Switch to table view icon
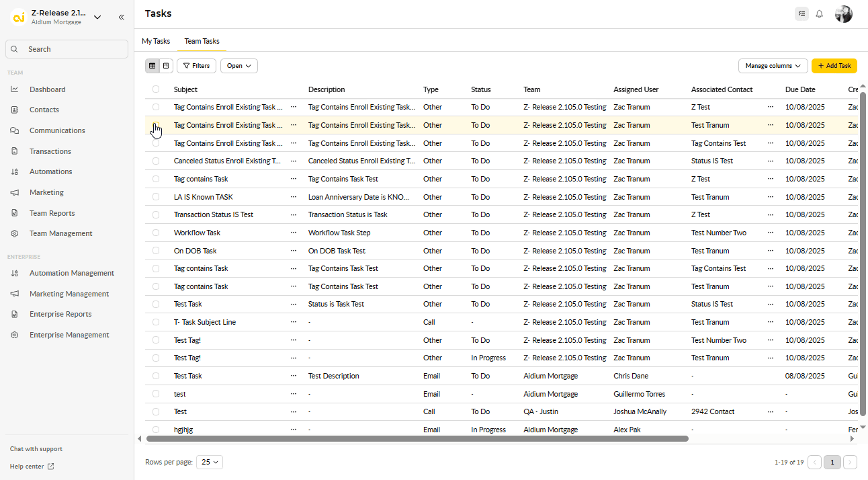This screenshot has width=868, height=480. coord(153,66)
